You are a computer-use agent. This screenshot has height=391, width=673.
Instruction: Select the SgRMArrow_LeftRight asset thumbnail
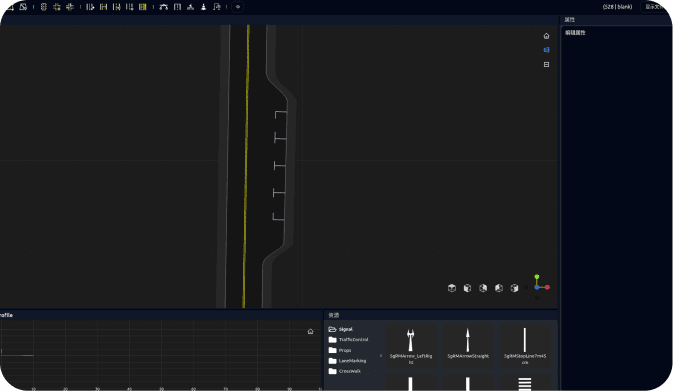click(411, 345)
